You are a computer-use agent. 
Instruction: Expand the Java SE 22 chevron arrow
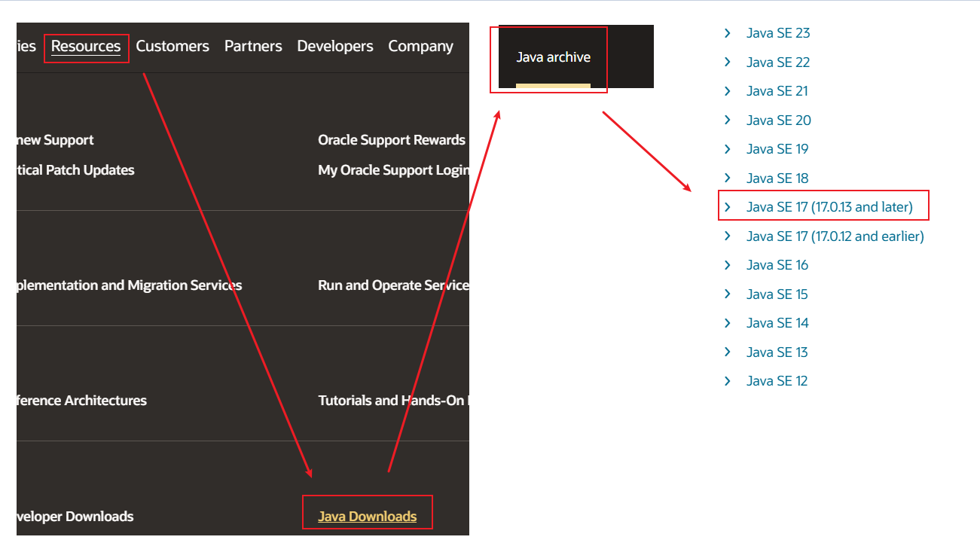[728, 62]
